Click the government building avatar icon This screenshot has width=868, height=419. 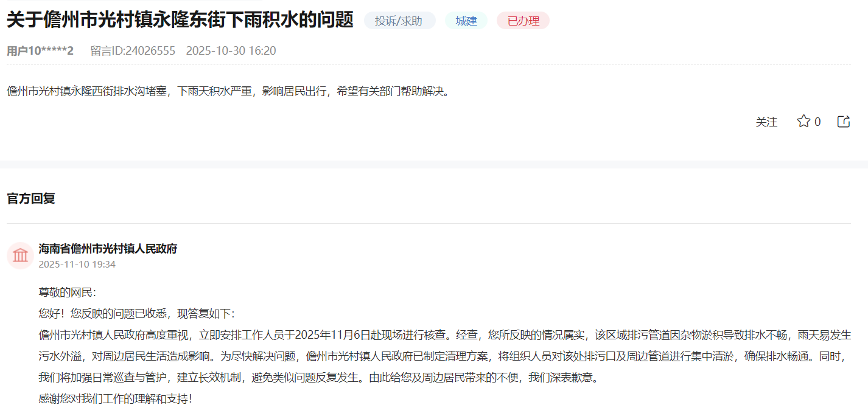coord(20,255)
